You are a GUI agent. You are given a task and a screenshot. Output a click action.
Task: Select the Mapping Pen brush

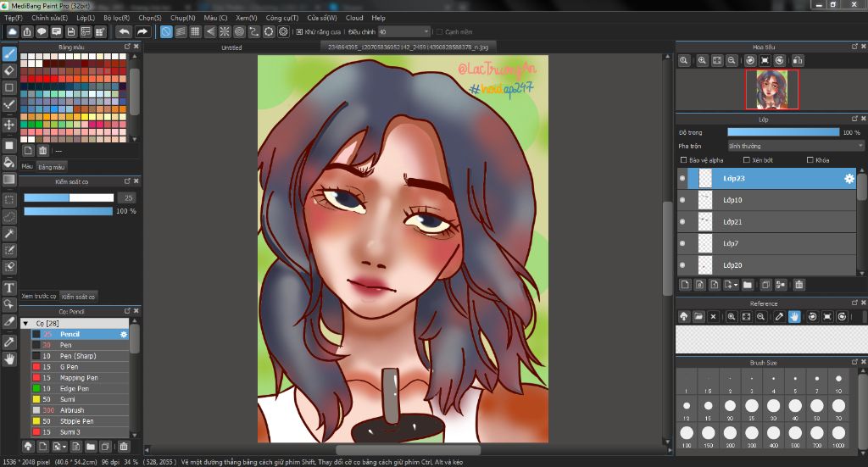pyautogui.click(x=80, y=377)
